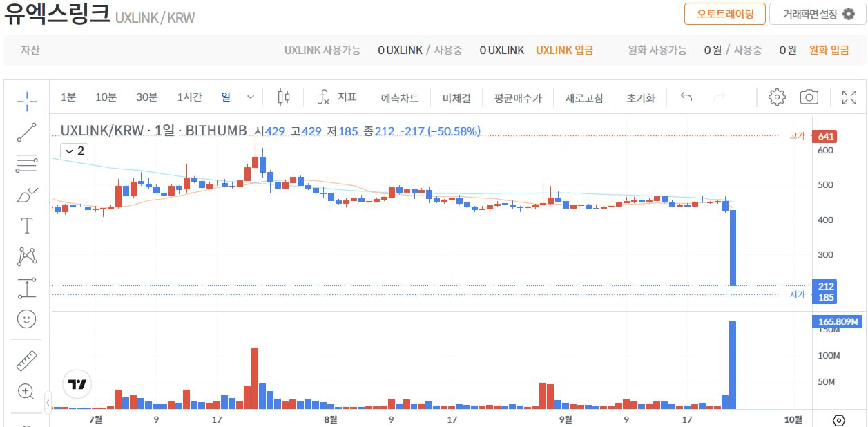This screenshot has width=868, height=427.
Task: Select the ruler measure tool
Action: click(27, 361)
